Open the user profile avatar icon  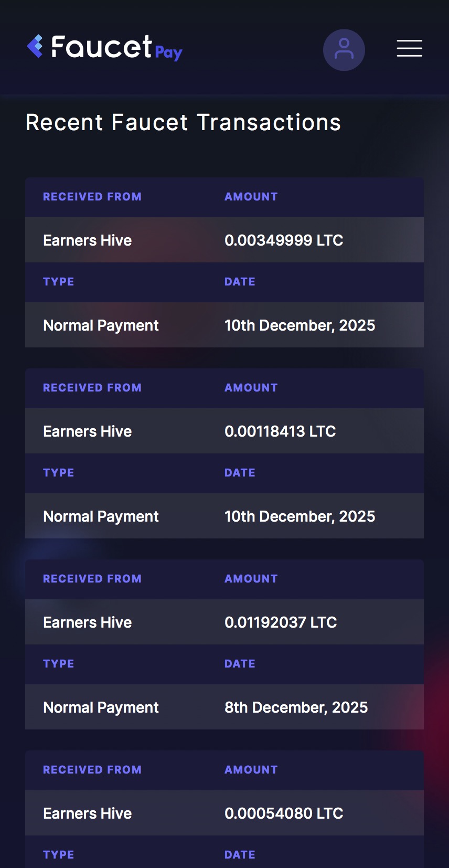coord(344,50)
